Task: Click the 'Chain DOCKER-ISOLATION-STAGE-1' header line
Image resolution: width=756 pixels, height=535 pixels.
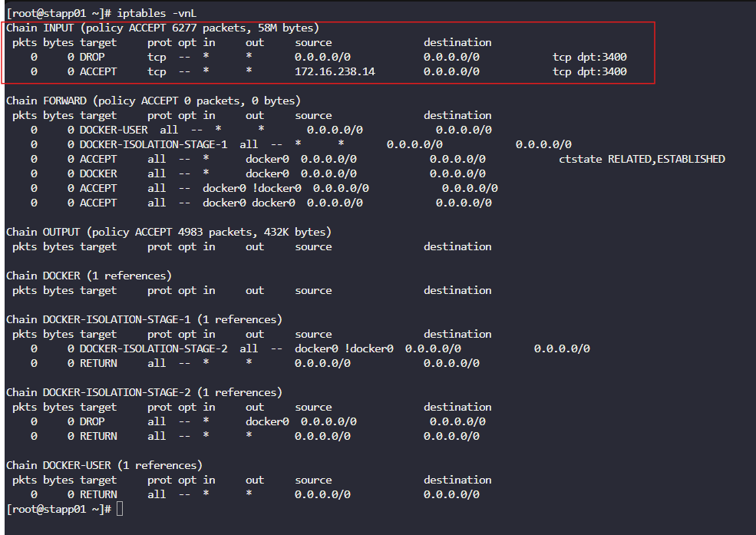Action: [144, 319]
